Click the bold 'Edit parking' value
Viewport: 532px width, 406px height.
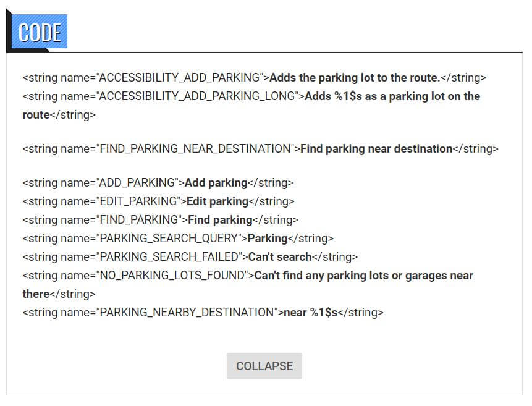(x=217, y=201)
